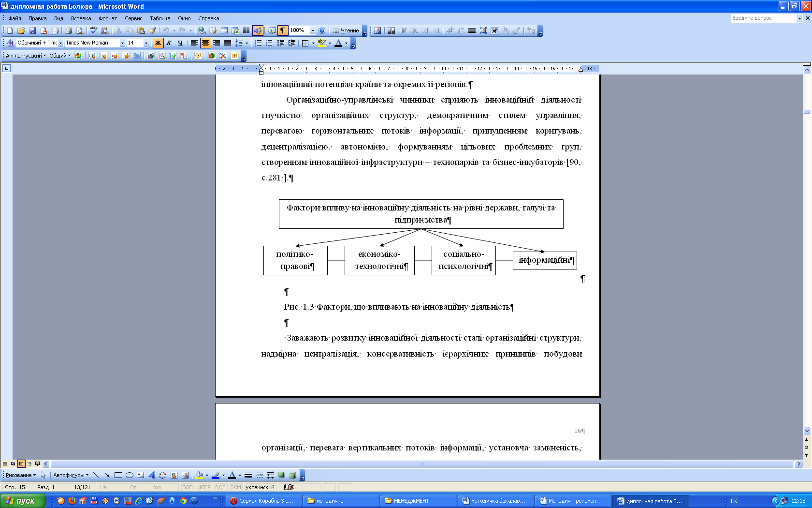Insert a table from the toolbar
Screen dimensions: 812x508
224,30
